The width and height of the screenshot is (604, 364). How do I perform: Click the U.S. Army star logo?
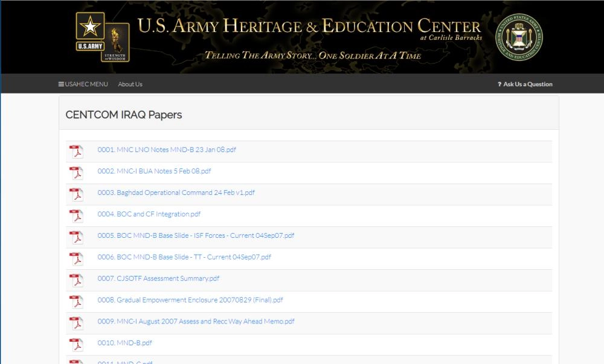coord(90,33)
